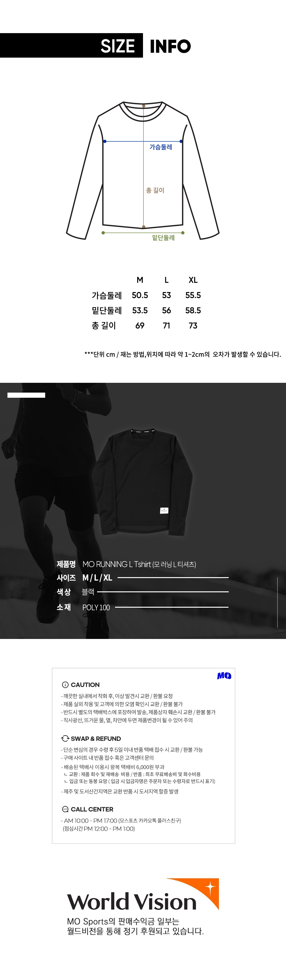
Task: Click the white bar above runner photo
Action: (x=26, y=395)
